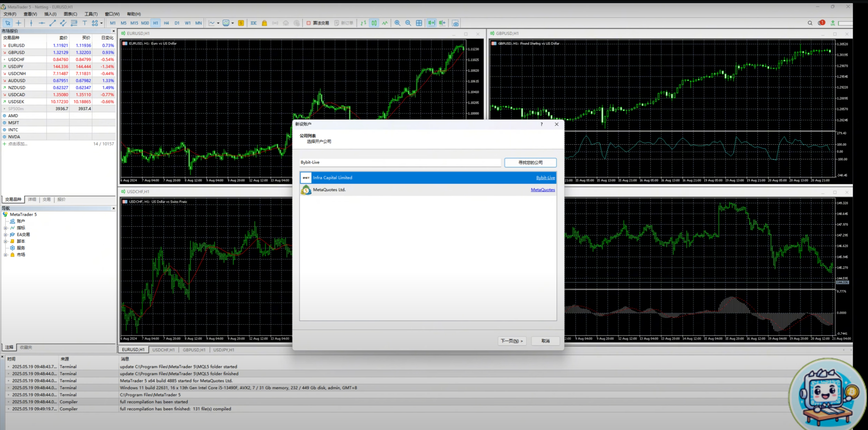
Task: Switch to USDCHF,H1 chart tab
Action: tap(164, 350)
